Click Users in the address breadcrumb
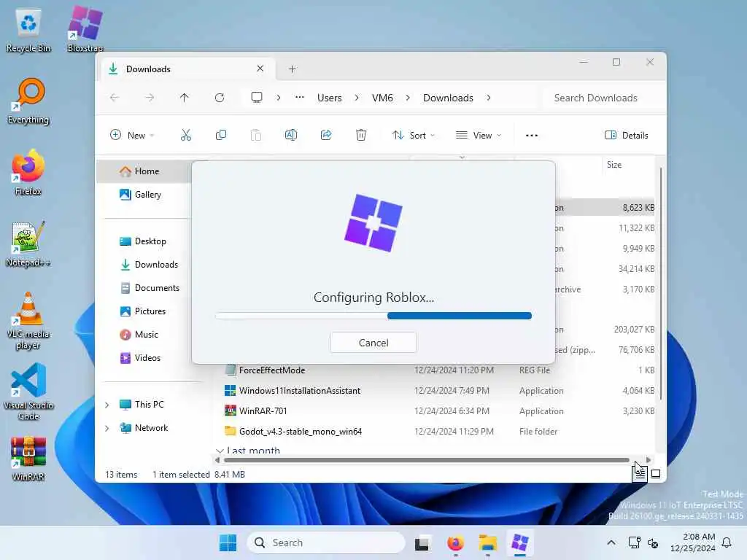This screenshot has height=560, width=747. [x=329, y=98]
